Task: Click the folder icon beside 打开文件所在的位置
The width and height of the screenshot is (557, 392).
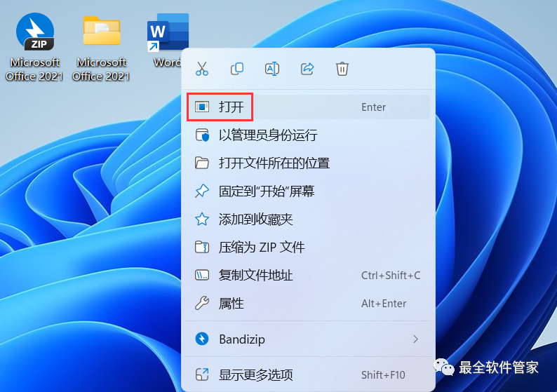Action: point(202,163)
